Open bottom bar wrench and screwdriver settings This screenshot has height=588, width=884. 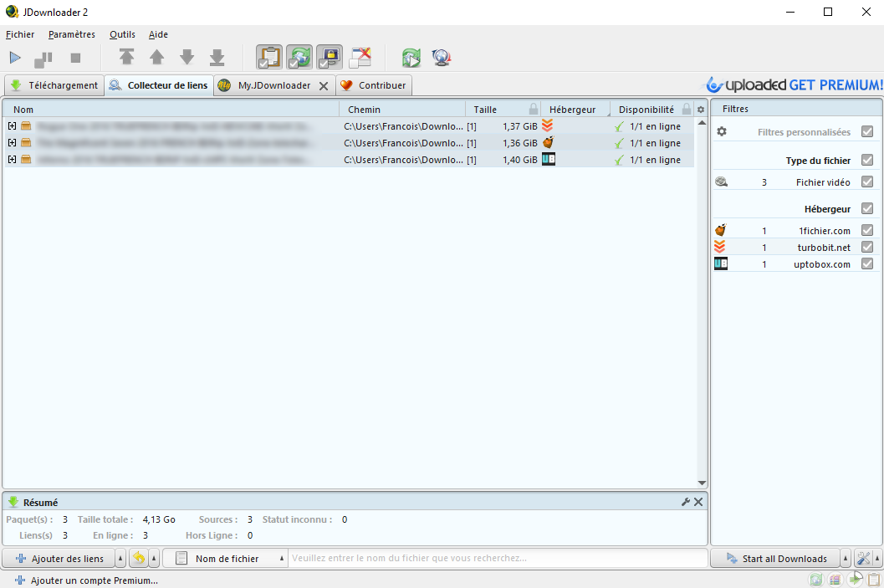[x=863, y=558]
